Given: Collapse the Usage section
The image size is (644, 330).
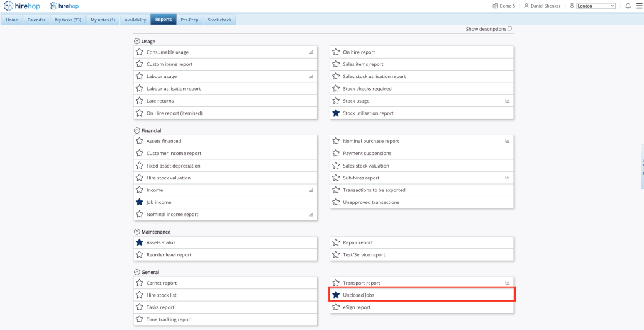Looking at the screenshot, I should tap(136, 41).
